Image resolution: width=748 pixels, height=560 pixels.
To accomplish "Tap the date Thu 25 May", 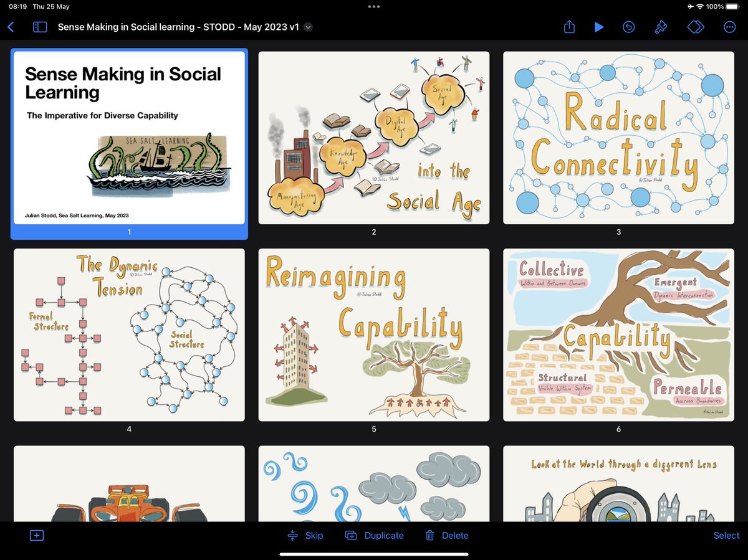I will 52,7.
